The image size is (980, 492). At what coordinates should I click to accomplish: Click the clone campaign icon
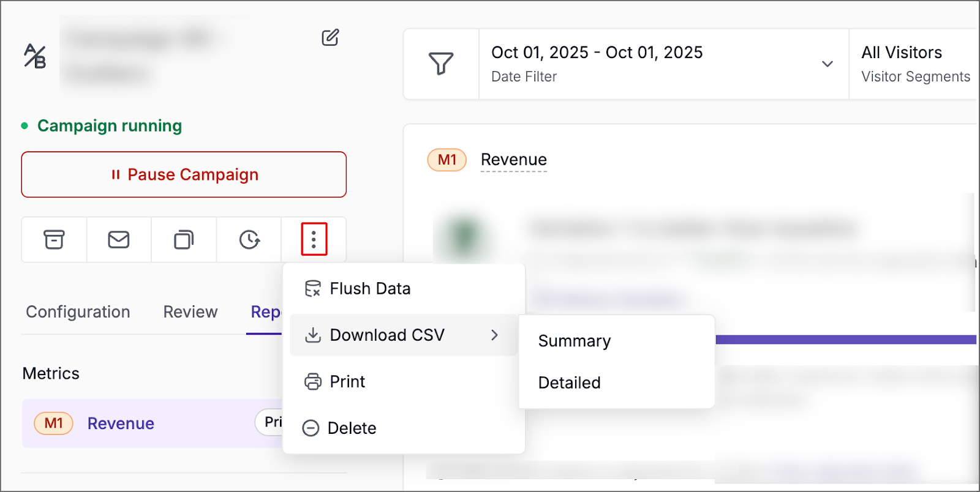184,239
